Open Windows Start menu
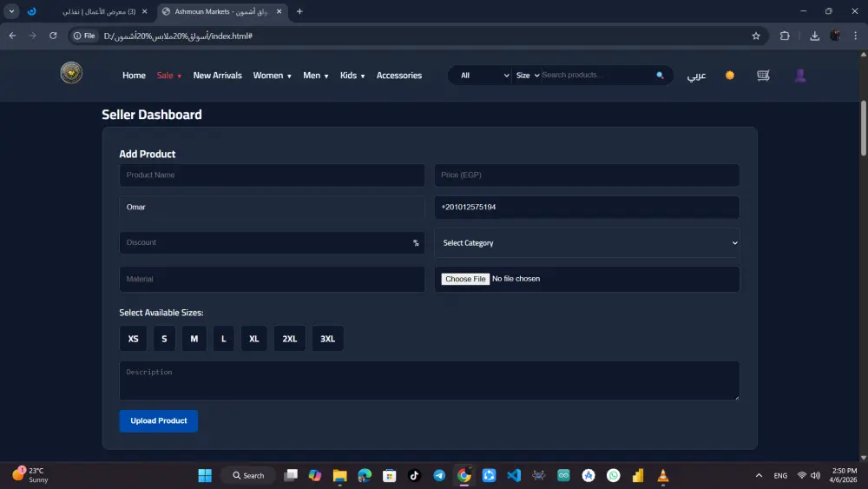This screenshot has height=489, width=868. [x=205, y=476]
